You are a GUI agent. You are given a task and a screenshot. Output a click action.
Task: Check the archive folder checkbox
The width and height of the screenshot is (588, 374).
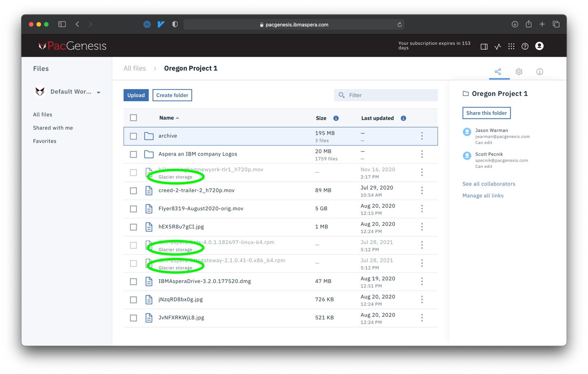(x=133, y=136)
